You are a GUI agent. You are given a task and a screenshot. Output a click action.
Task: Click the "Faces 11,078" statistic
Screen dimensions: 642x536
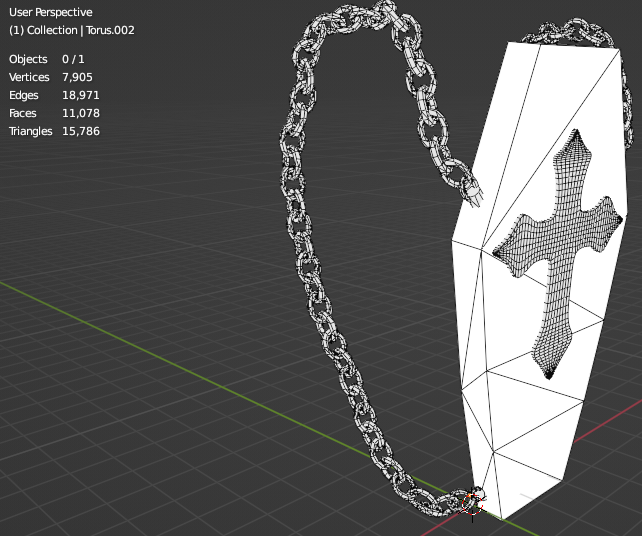tap(54, 113)
